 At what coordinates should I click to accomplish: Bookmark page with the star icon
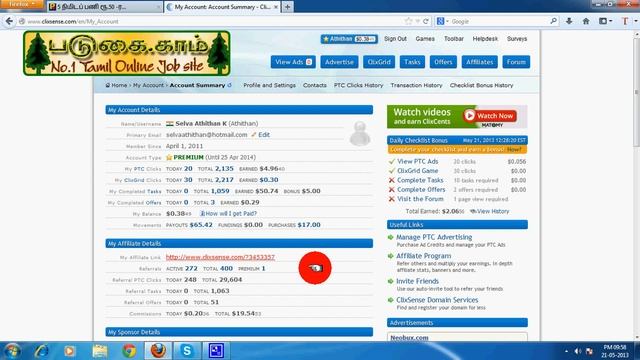tap(408, 21)
